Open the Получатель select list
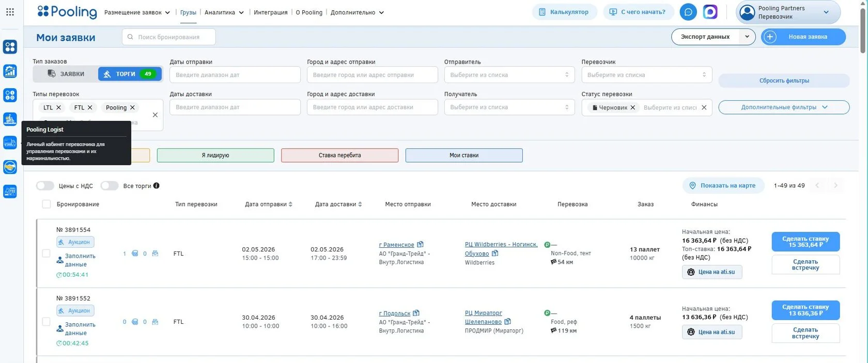This screenshot has width=868, height=363. (509, 107)
